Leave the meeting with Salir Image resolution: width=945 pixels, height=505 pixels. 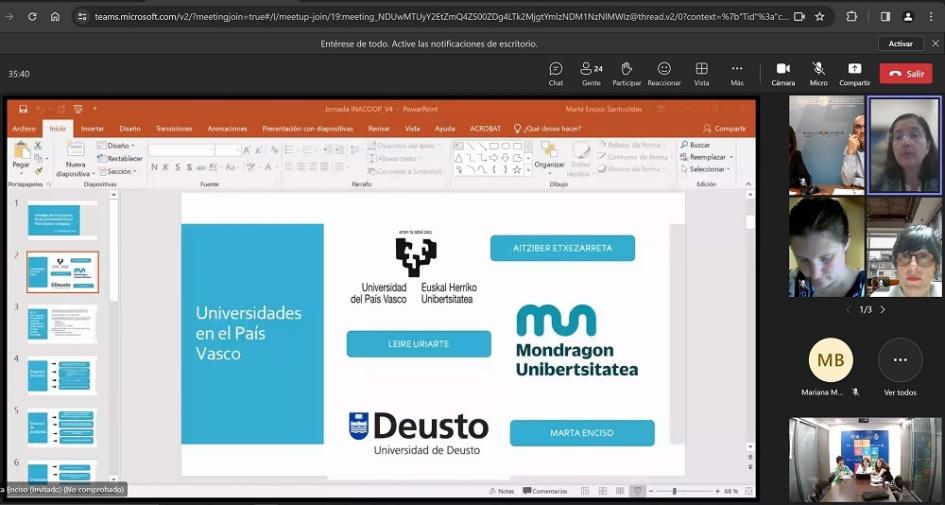pos(906,74)
